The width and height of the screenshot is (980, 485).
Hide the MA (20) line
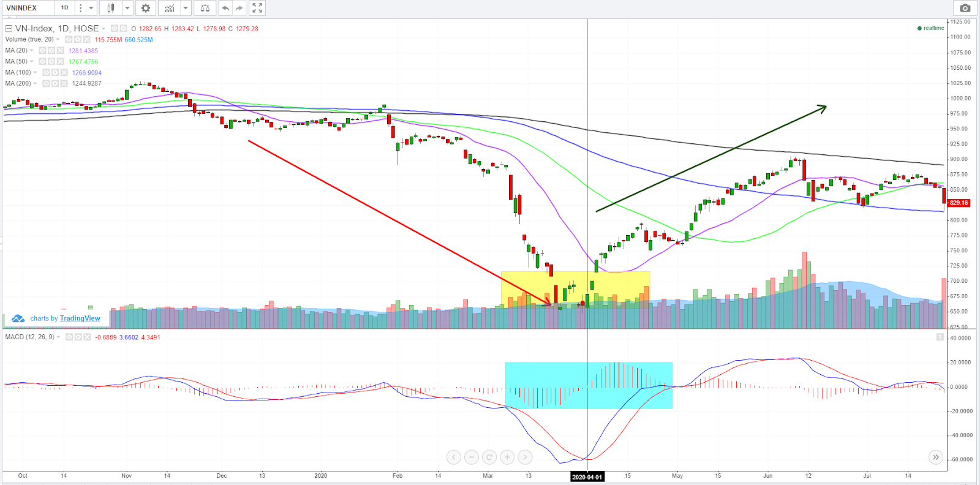tap(42, 50)
